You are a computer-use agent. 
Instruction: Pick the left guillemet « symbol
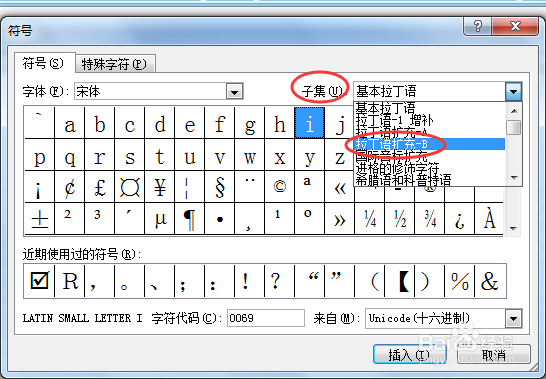pyautogui.click(x=340, y=187)
